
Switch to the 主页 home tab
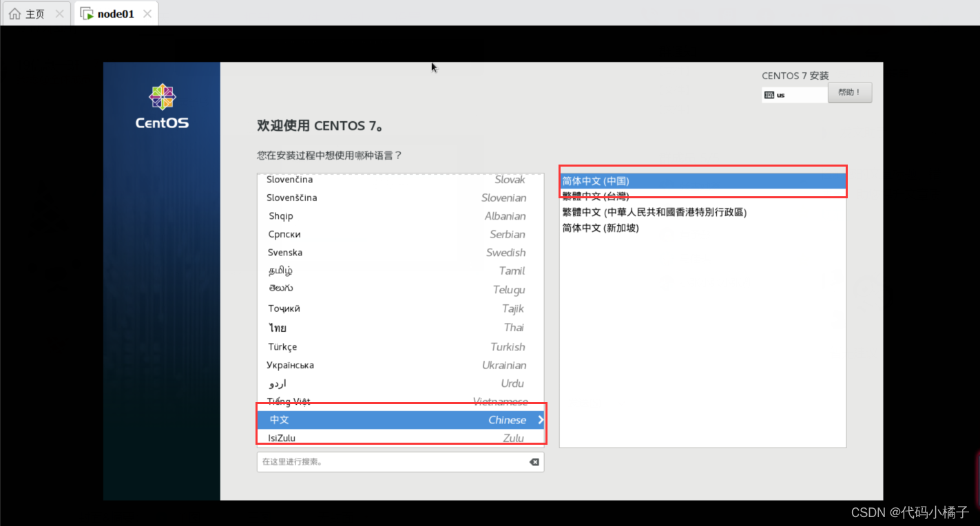tap(35, 14)
